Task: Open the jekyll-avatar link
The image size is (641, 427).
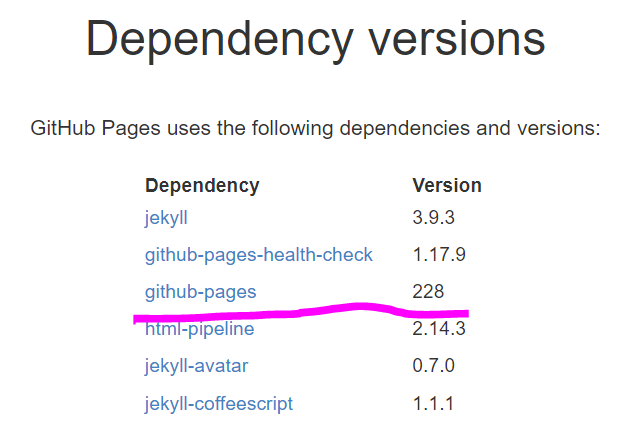Action: [196, 366]
